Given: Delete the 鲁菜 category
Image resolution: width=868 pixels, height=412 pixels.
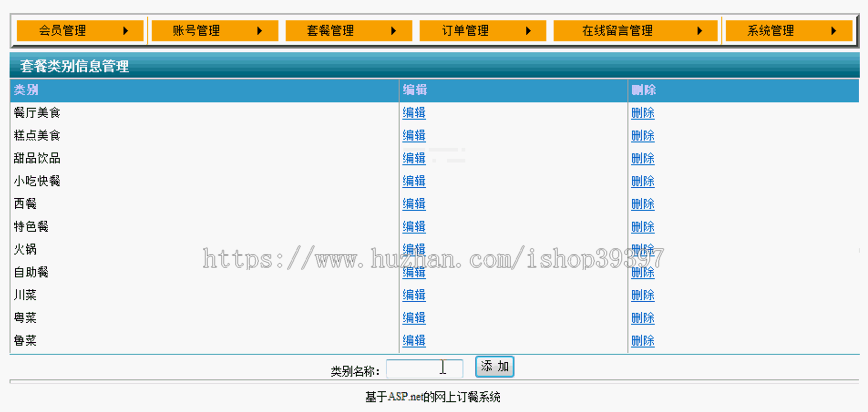Looking at the screenshot, I should pos(643,341).
